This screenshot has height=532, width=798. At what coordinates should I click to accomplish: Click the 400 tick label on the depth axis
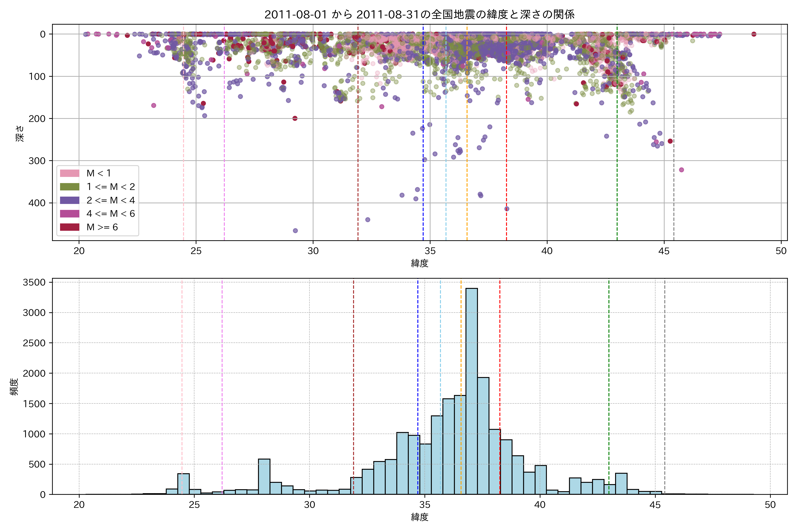(x=37, y=203)
